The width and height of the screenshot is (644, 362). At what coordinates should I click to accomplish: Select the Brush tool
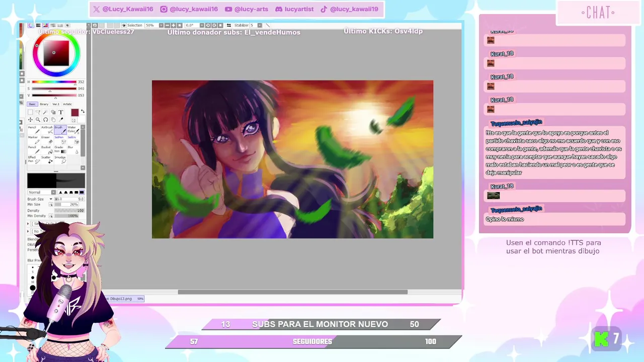pyautogui.click(x=60, y=130)
